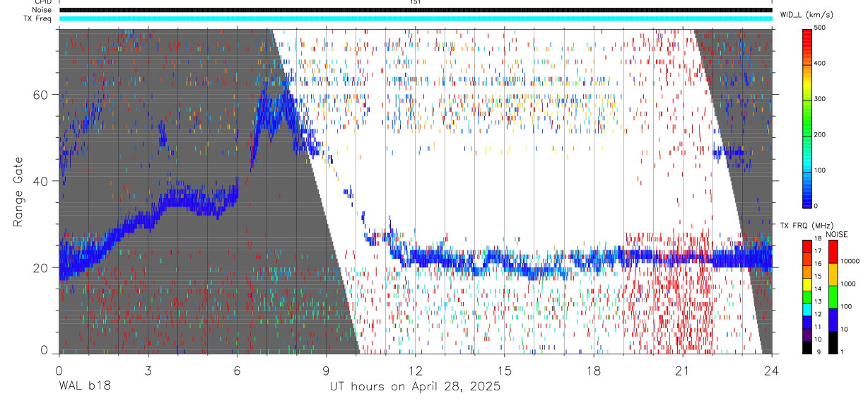Image resolution: width=868 pixels, height=401 pixels.
Task: Click the '14' MHz value in TX FRQ legend
Action: pos(817,289)
